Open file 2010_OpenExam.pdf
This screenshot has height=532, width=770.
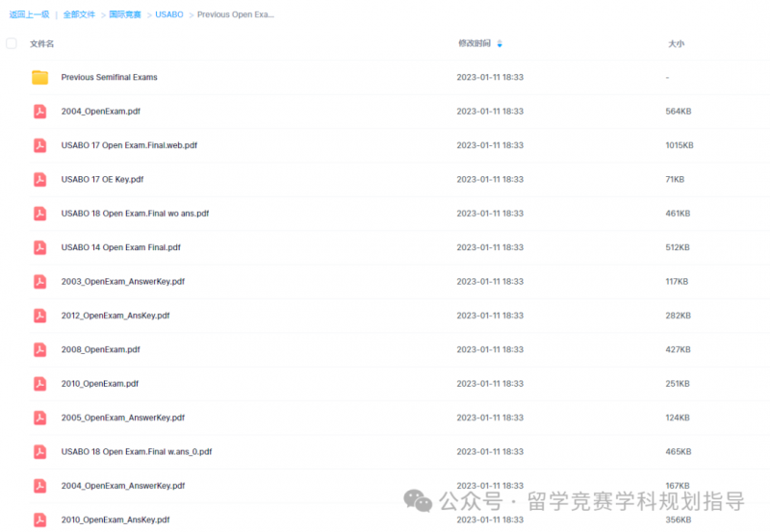pos(100,384)
